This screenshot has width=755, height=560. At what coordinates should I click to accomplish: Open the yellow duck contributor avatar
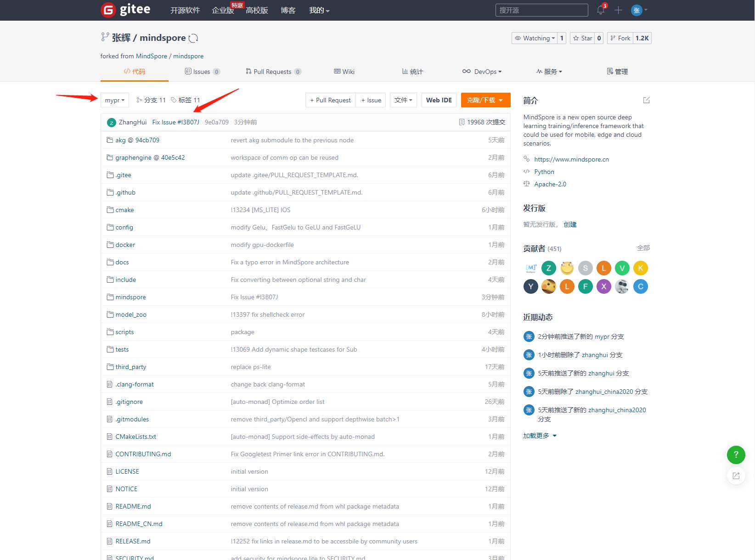point(549,286)
